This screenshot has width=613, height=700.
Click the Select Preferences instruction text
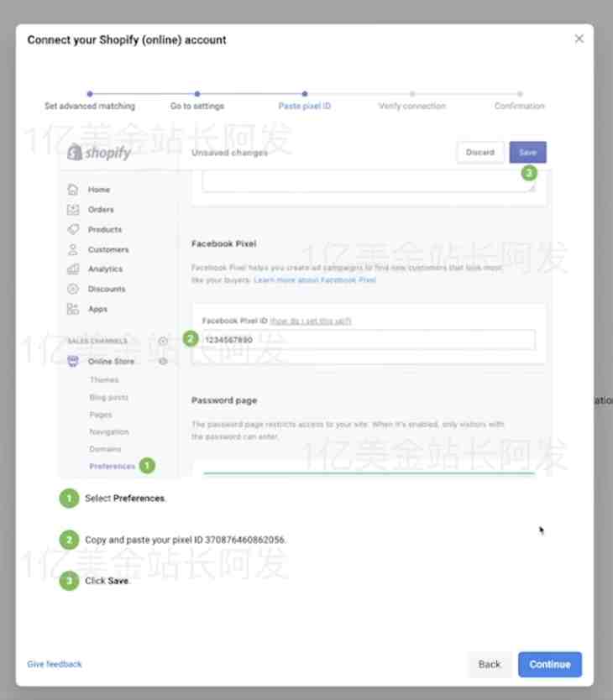point(124,499)
